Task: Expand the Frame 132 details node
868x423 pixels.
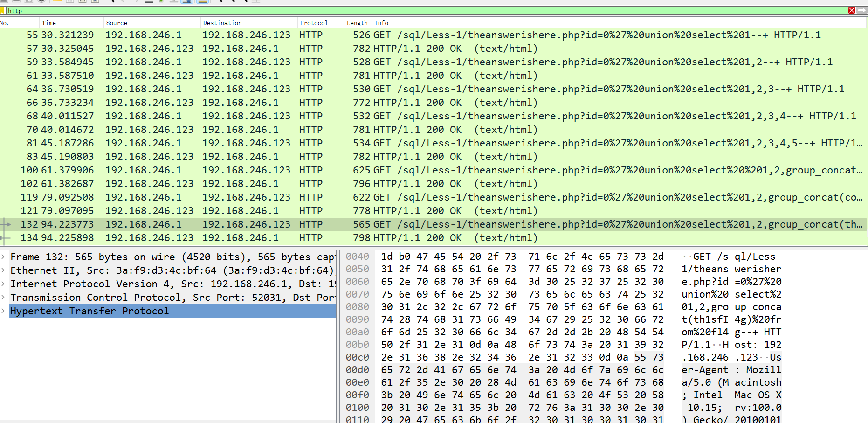Action: [3, 257]
